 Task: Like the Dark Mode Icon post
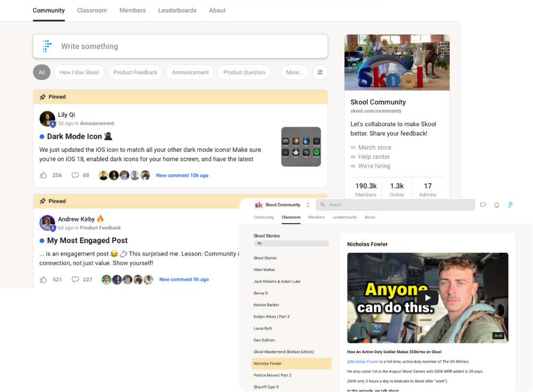point(43,175)
